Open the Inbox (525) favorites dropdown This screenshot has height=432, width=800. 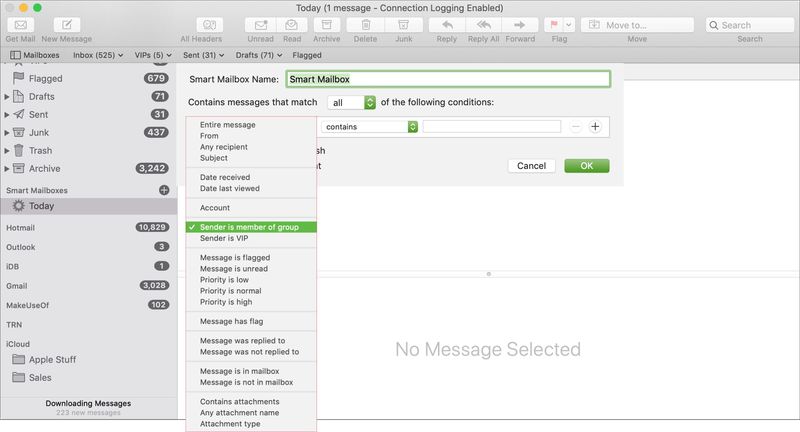coord(98,55)
